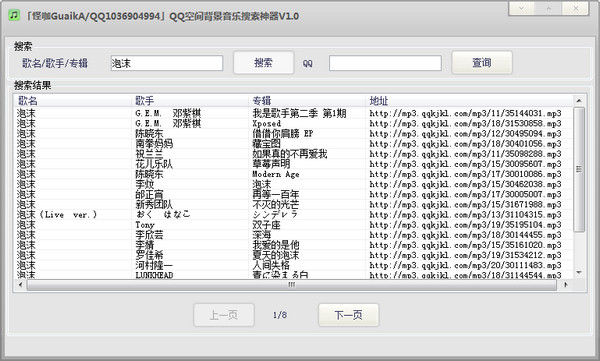The width and height of the screenshot is (600, 361).
Task: Select album 借借你肩膀 EP
Action: [282, 134]
